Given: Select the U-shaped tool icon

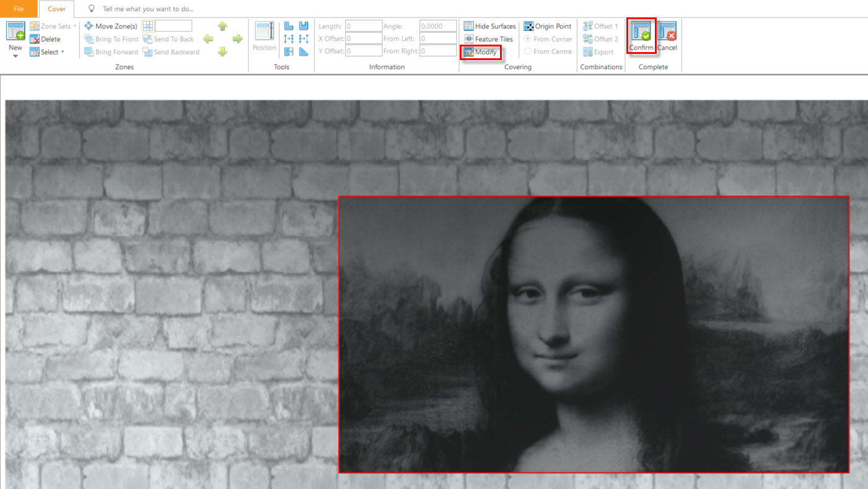Looking at the screenshot, I should [304, 26].
